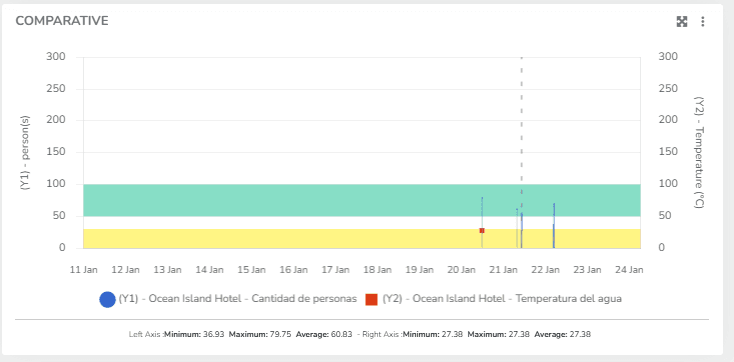Click the Temperatura del agua legend text
This screenshot has height=362, width=734.
click(502, 299)
